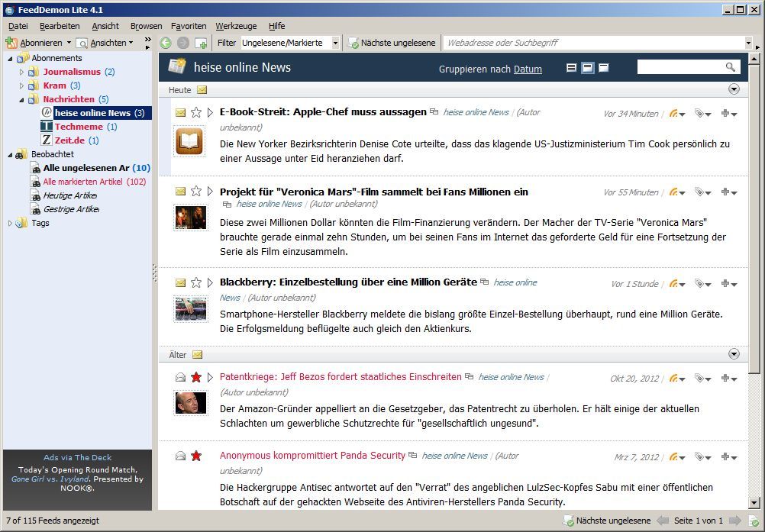Viewport: 765px width, 532px height.
Task: Open the Werkzeuge menu
Action: [x=236, y=26]
